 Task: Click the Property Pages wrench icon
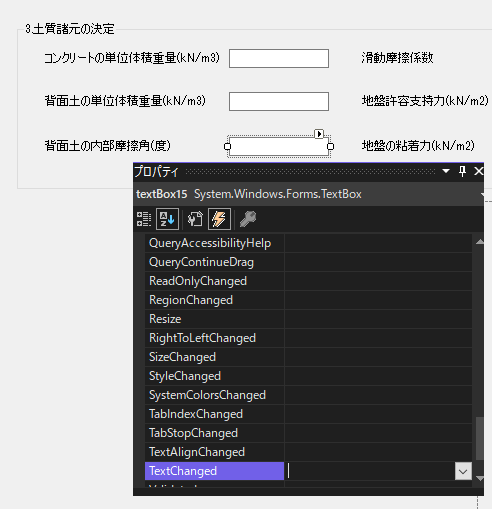[x=248, y=219]
